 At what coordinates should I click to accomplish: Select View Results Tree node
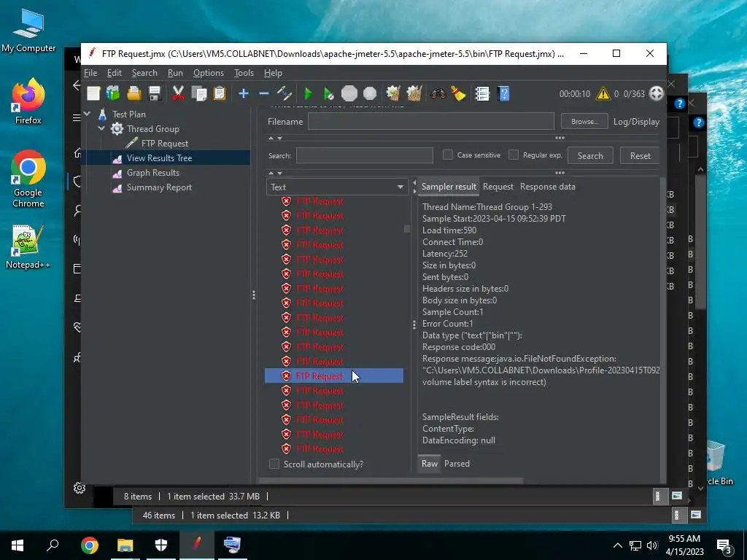click(x=159, y=158)
